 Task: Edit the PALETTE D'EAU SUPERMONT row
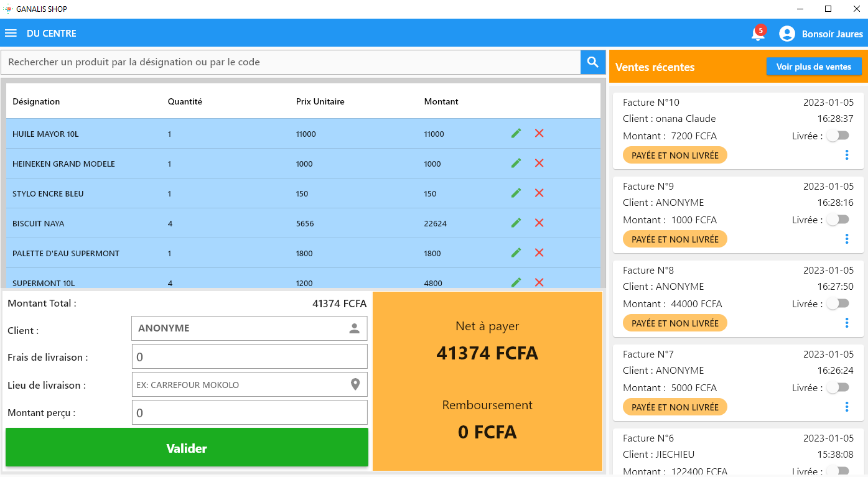[516, 252]
